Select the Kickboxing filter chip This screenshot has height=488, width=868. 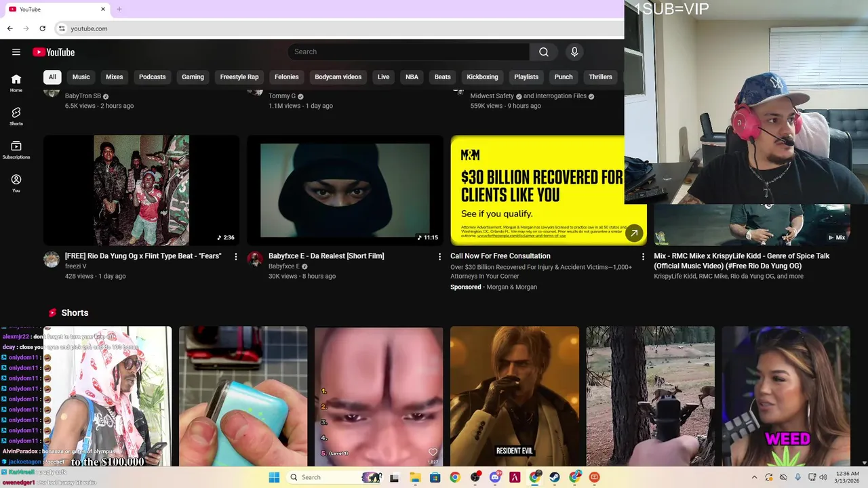click(482, 77)
